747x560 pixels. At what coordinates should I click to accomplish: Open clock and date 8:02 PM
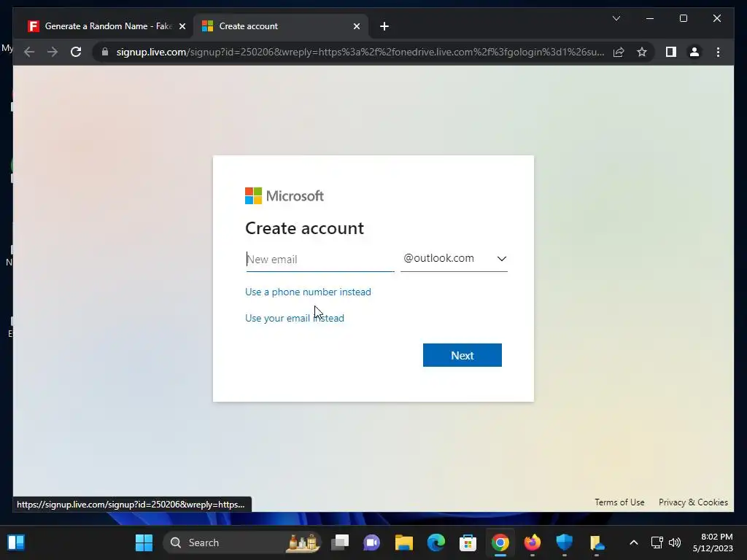pyautogui.click(x=713, y=542)
